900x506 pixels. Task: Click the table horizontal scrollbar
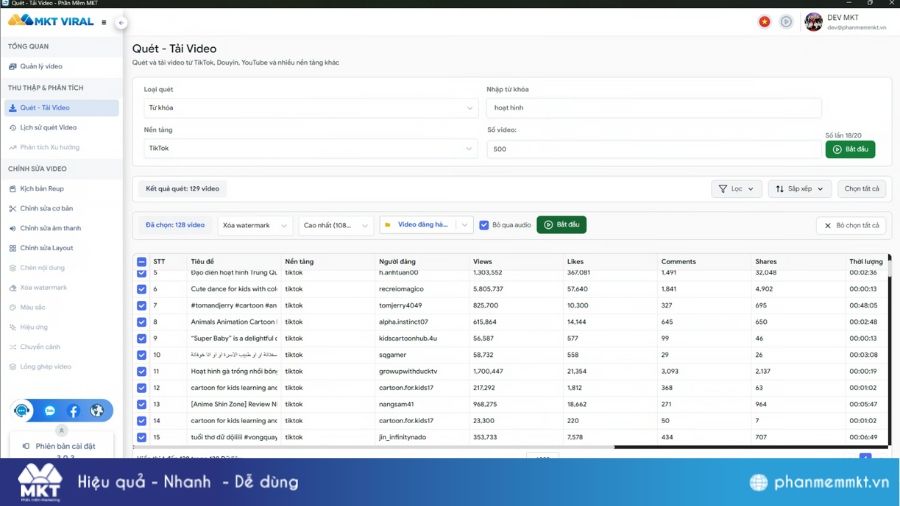[x=373, y=447]
